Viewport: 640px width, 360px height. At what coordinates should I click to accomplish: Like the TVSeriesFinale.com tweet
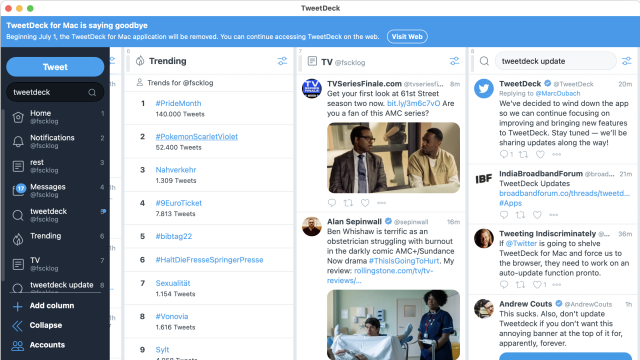tap(365, 203)
